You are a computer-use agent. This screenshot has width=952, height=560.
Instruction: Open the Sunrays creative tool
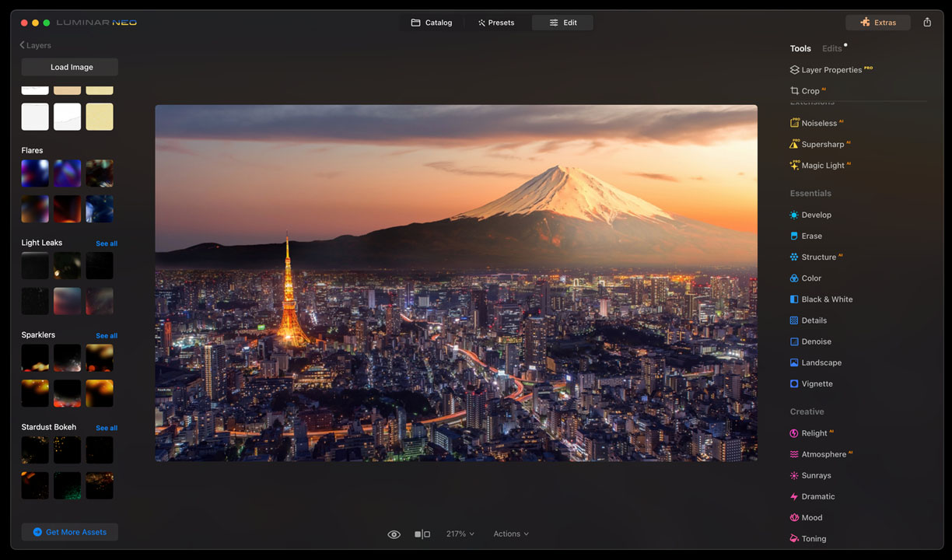tap(816, 475)
